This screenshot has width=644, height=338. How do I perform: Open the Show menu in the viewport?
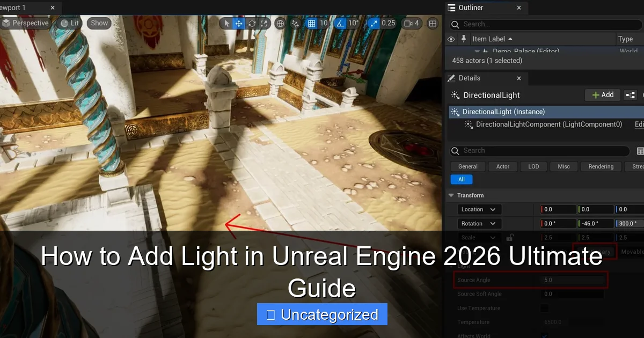99,23
